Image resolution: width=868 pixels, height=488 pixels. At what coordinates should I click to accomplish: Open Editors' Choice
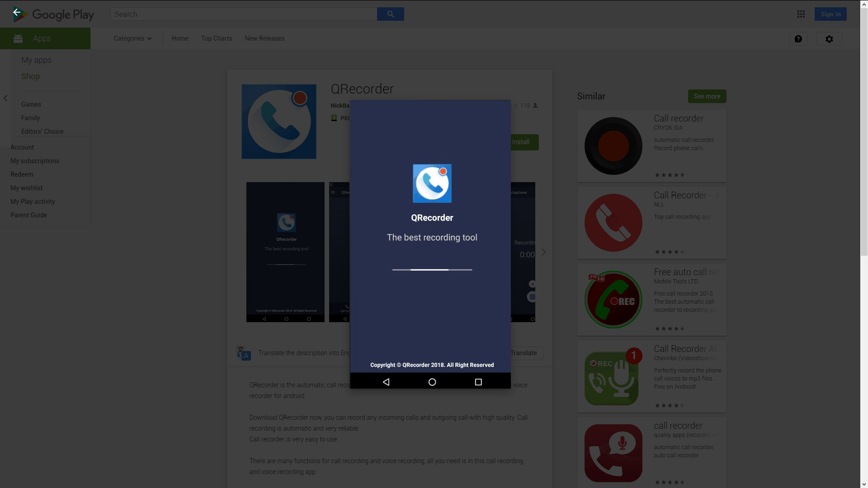pos(42,131)
